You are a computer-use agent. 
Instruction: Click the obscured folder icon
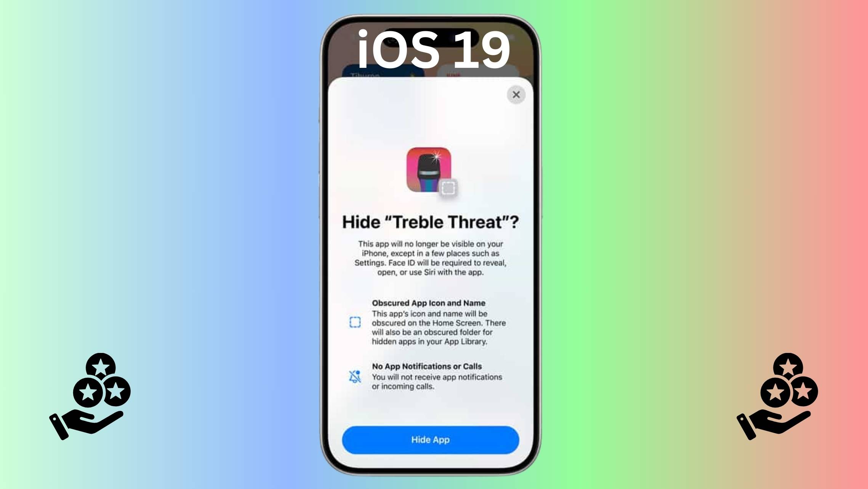(x=355, y=322)
